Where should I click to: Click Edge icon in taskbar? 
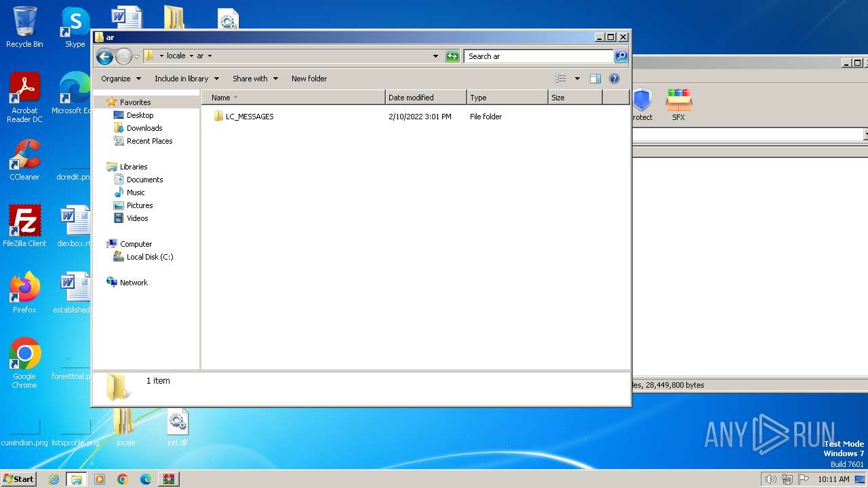[145, 479]
